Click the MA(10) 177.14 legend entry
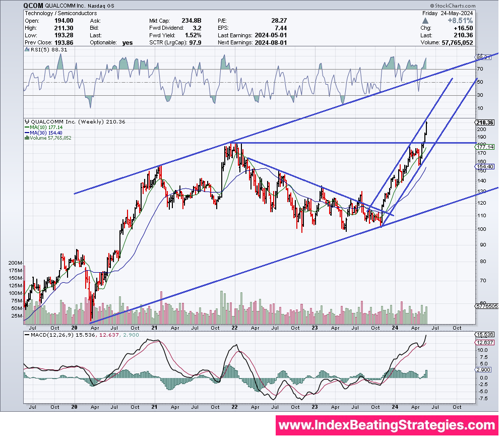 (46, 128)
